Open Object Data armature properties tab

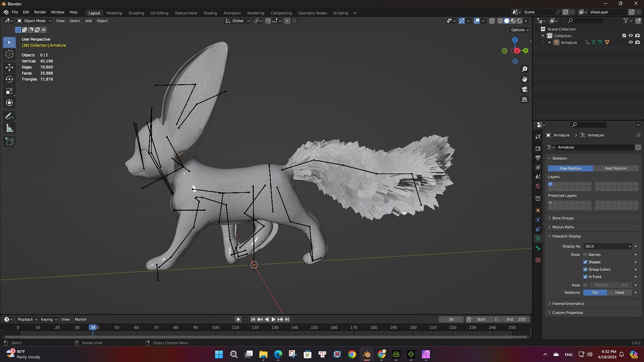point(538,238)
